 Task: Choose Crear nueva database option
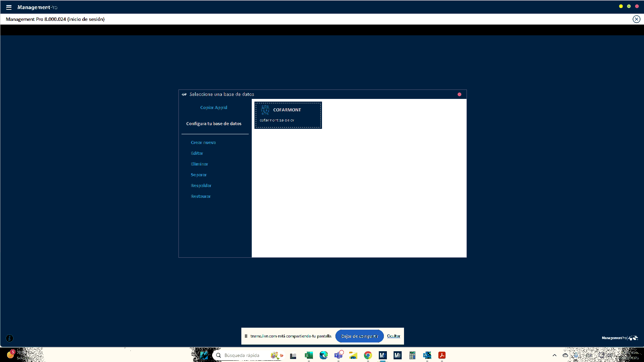203,142
